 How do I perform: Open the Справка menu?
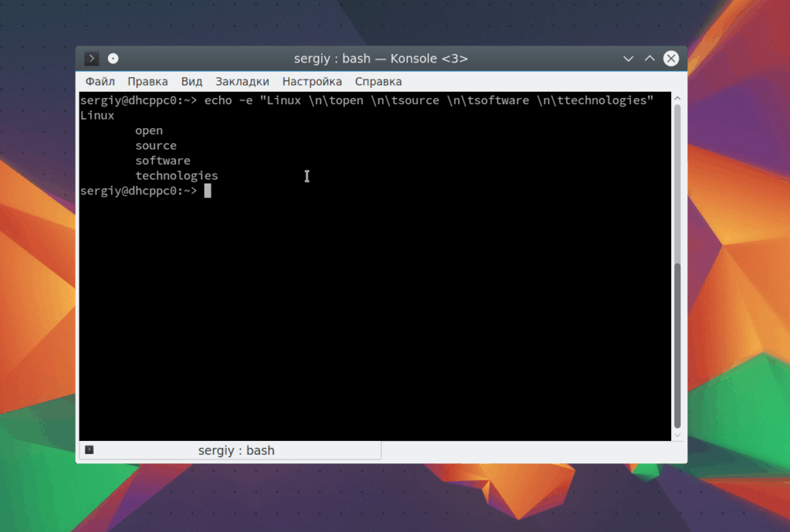coord(378,82)
